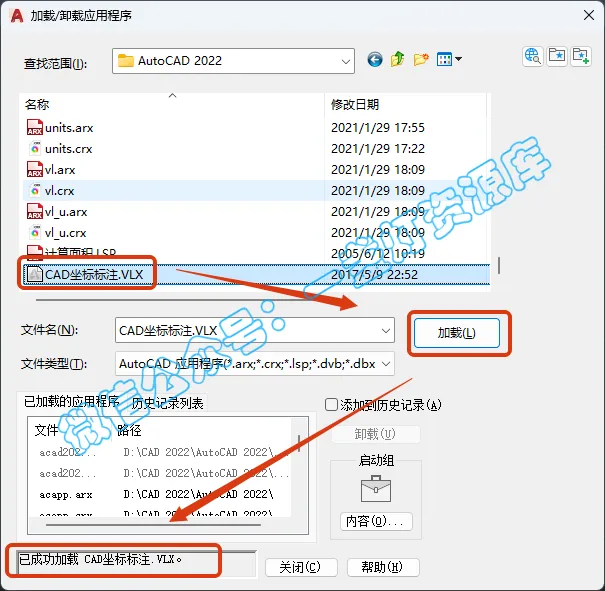Click the AutoCAD logo in title bar

tap(17, 15)
